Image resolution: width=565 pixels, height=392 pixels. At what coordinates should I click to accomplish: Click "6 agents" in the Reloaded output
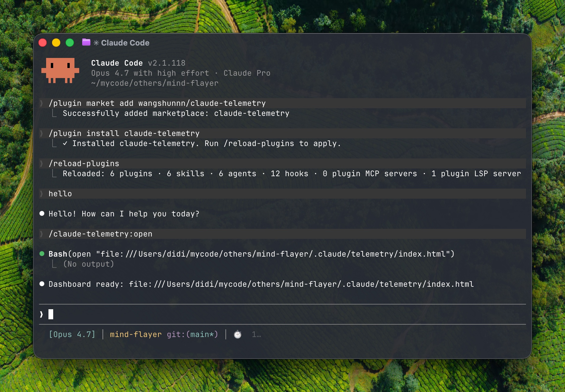238,174
